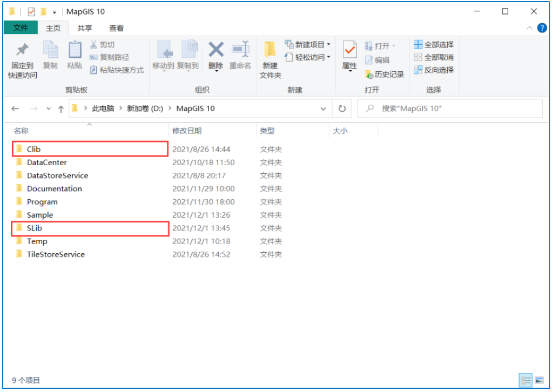Expand the chevron after 此电脑 in the path
The width and height of the screenshot is (552, 392).
click(x=121, y=109)
